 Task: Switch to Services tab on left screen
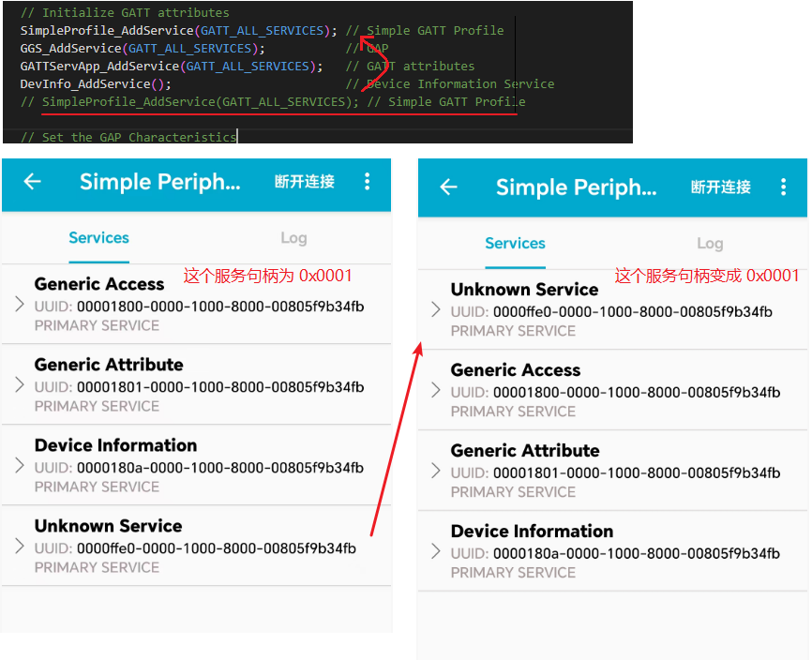(99, 238)
